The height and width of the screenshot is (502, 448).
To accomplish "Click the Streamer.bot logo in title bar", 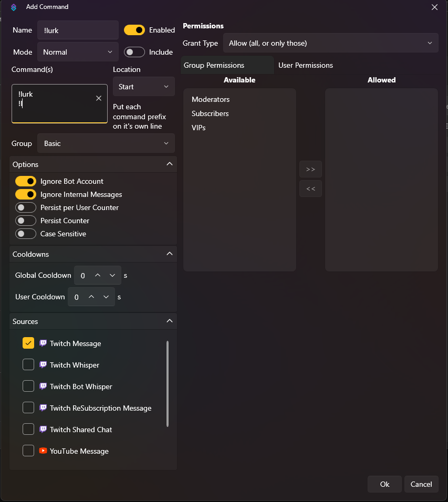I will tap(14, 7).
